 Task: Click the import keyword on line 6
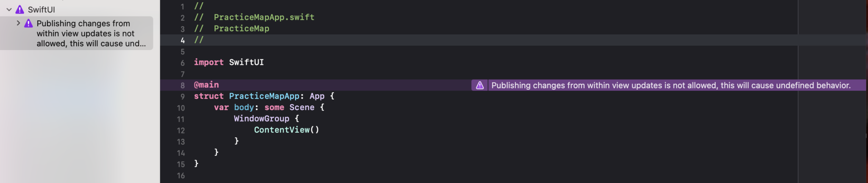click(x=209, y=63)
